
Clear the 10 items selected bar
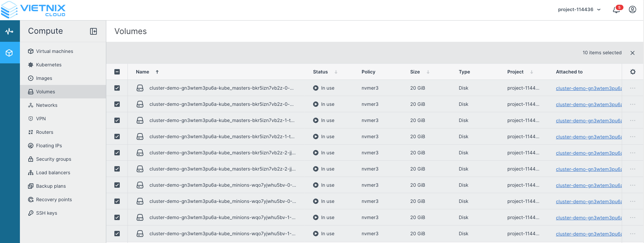[632, 53]
